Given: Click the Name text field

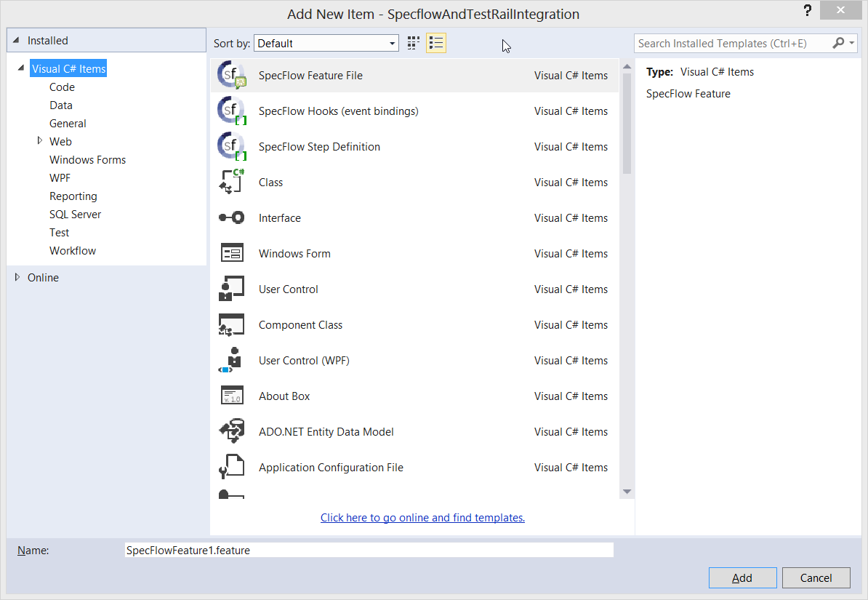Looking at the screenshot, I should [x=369, y=551].
